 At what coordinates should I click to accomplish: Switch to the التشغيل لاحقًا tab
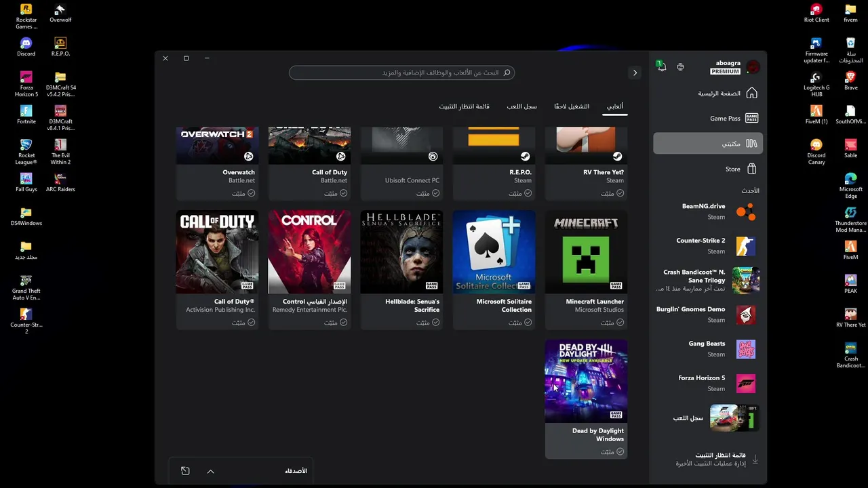tap(572, 106)
